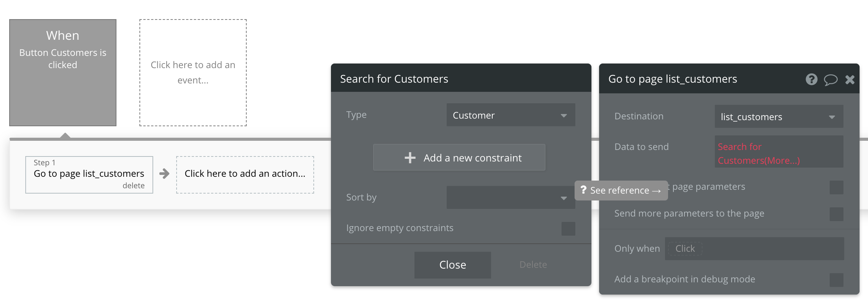This screenshot has height=303, width=868.
Task: Click the arrow between workflow steps
Action: [164, 174]
